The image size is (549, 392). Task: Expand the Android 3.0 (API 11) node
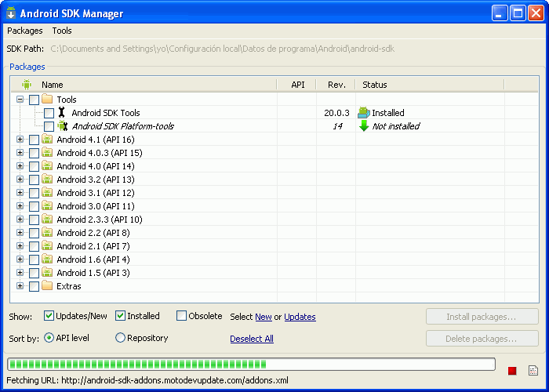click(x=20, y=205)
